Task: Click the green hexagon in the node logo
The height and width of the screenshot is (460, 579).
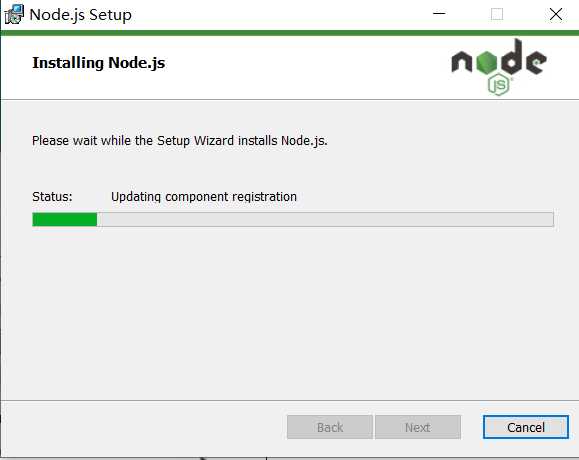Action: pyautogui.click(x=486, y=62)
